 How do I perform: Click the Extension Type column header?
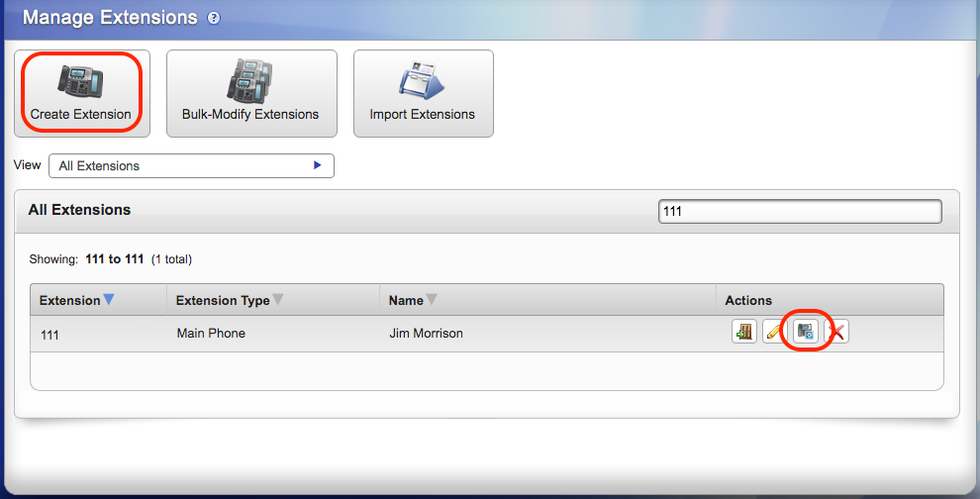click(273, 300)
